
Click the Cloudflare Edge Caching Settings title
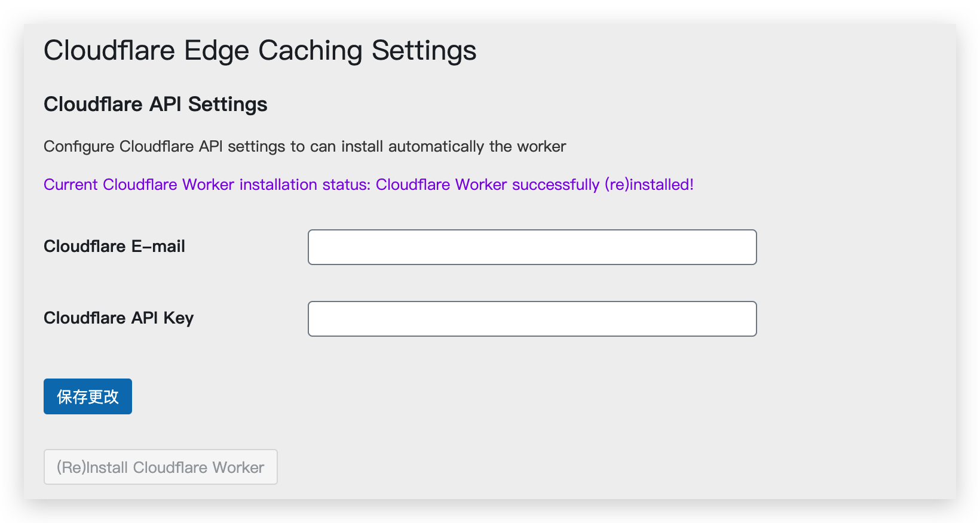260,50
